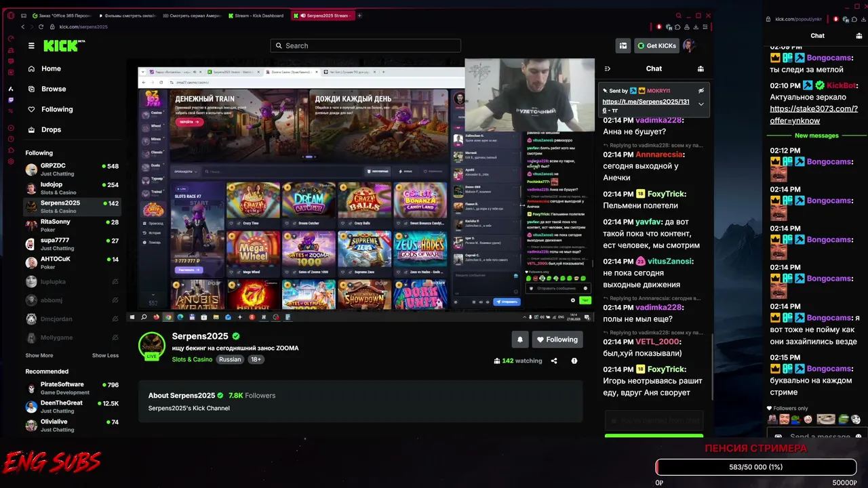Click the Mega Wheel game thumbnail

click(252, 250)
